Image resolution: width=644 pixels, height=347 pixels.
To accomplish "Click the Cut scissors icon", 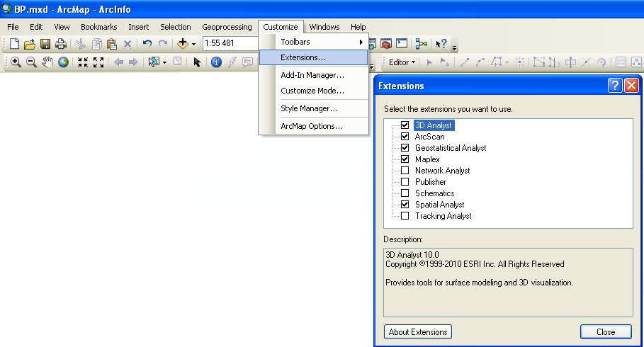I will coord(81,43).
